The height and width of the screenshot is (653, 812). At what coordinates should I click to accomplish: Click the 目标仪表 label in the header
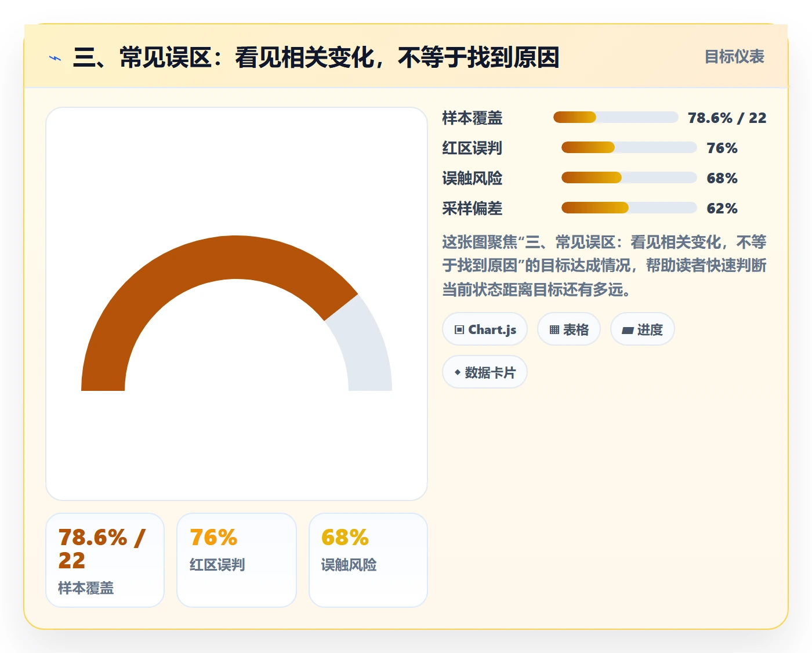coord(734,57)
